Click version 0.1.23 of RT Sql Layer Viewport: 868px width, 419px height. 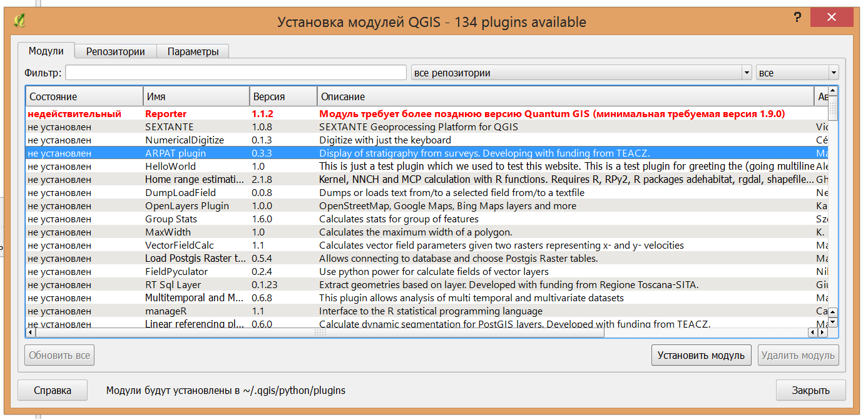coord(264,284)
